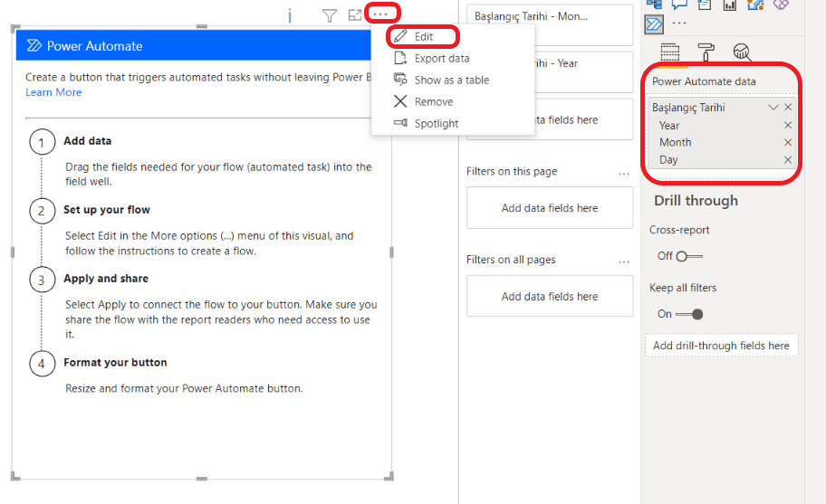Expand the Başlangıç Tarihi field dropdown

pyautogui.click(x=773, y=108)
